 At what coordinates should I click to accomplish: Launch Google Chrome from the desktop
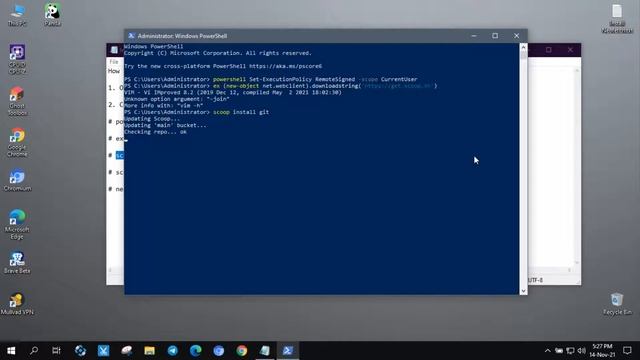click(17, 142)
